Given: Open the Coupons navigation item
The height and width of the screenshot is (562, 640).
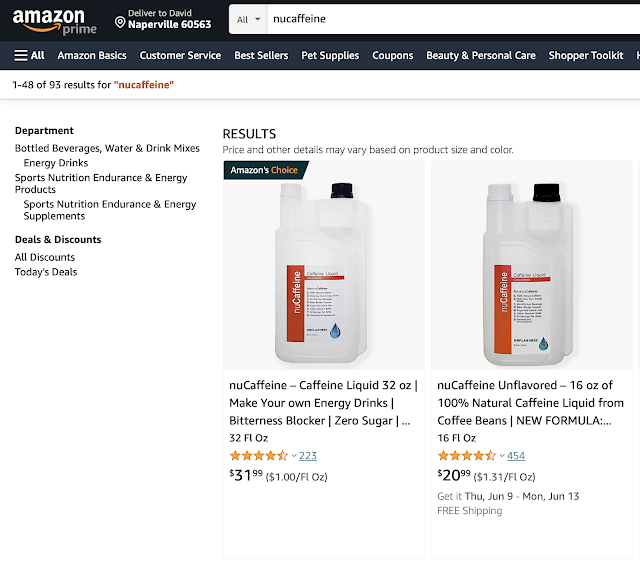Looking at the screenshot, I should coord(393,56).
